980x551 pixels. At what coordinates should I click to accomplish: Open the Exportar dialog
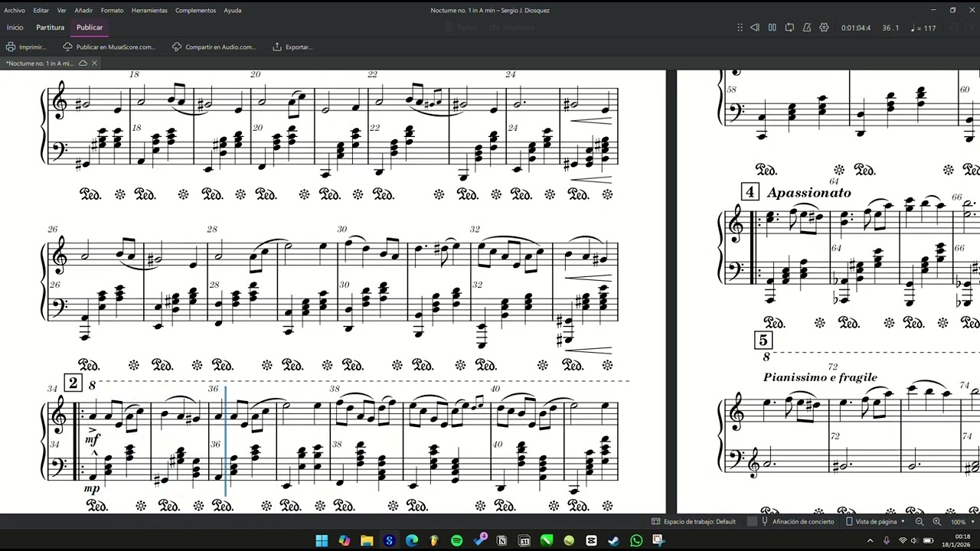click(292, 47)
